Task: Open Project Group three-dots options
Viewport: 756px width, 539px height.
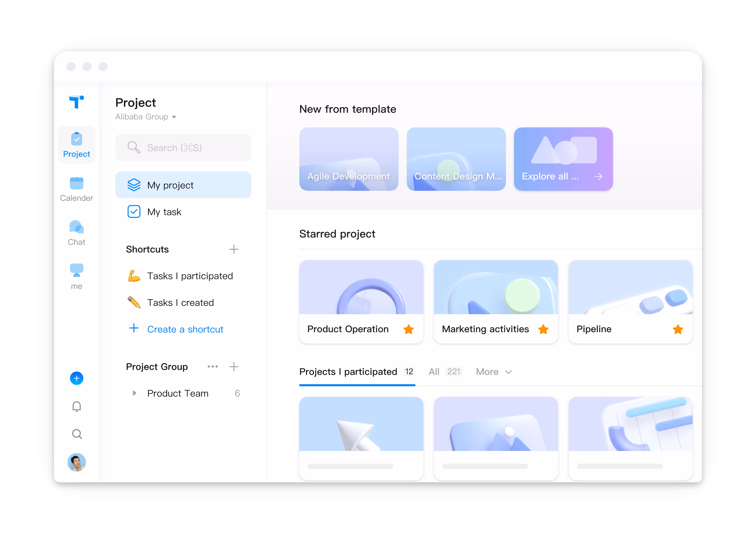Action: pos(213,367)
